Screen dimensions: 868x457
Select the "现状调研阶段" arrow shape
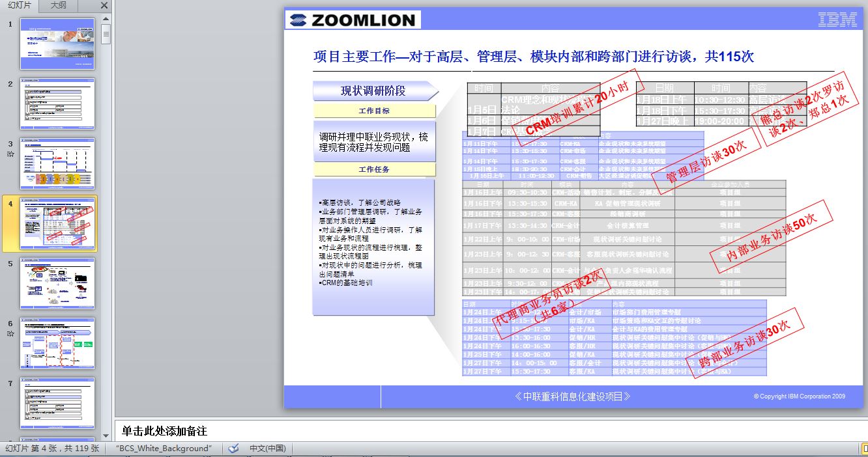375,90
